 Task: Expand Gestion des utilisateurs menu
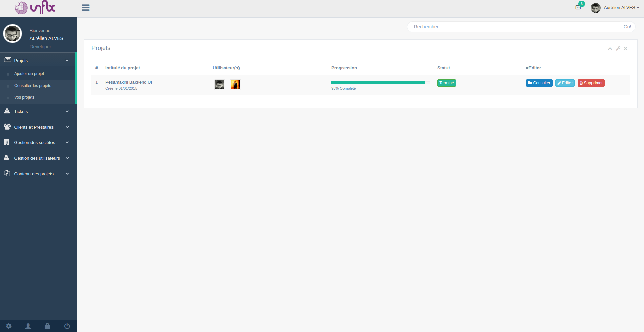(37, 158)
